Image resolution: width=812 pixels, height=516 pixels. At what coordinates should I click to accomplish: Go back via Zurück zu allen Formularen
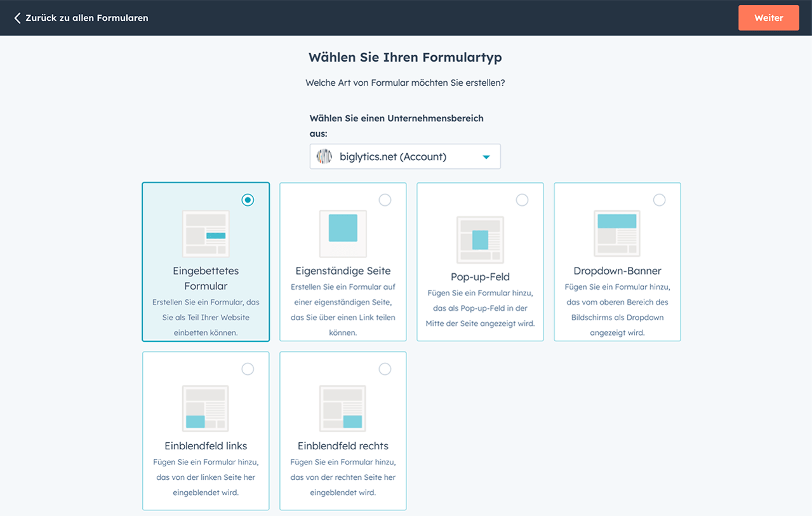pyautogui.click(x=81, y=18)
